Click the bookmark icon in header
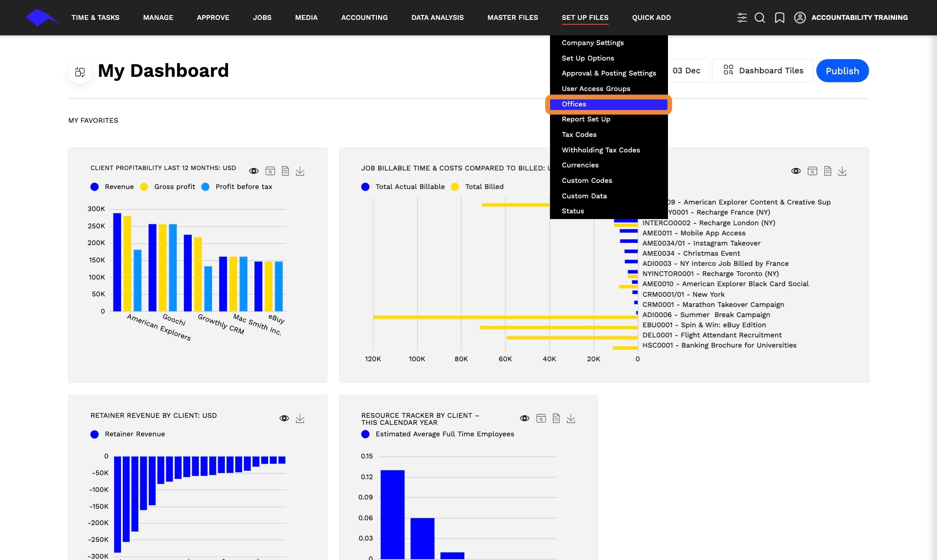The height and width of the screenshot is (560, 937). (780, 18)
